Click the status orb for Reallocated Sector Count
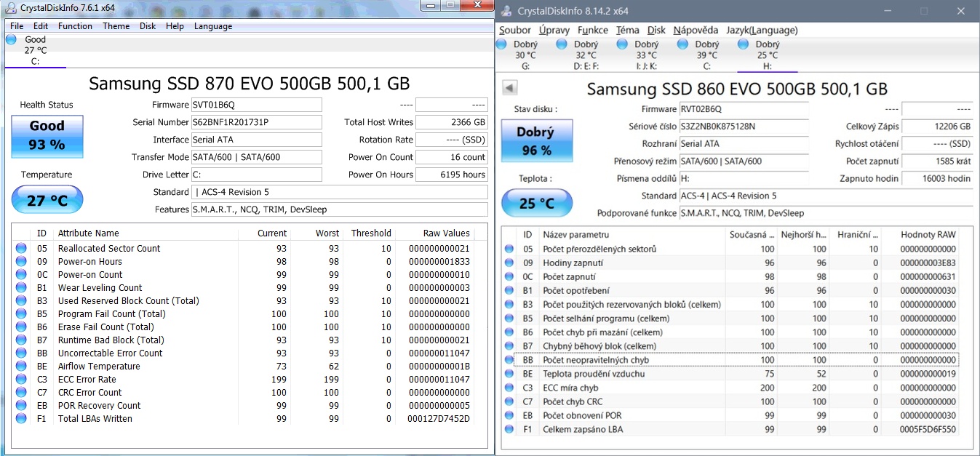This screenshot has height=456, width=980. coord(21,249)
